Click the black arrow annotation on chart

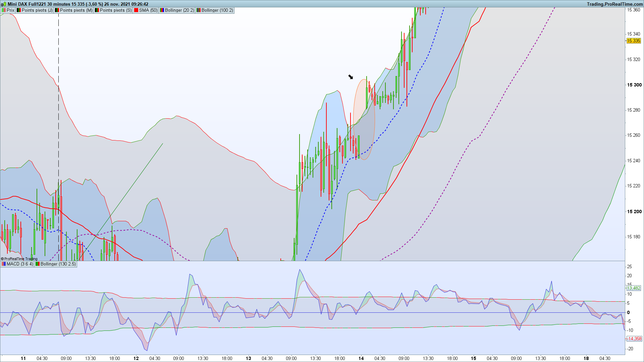pos(351,77)
